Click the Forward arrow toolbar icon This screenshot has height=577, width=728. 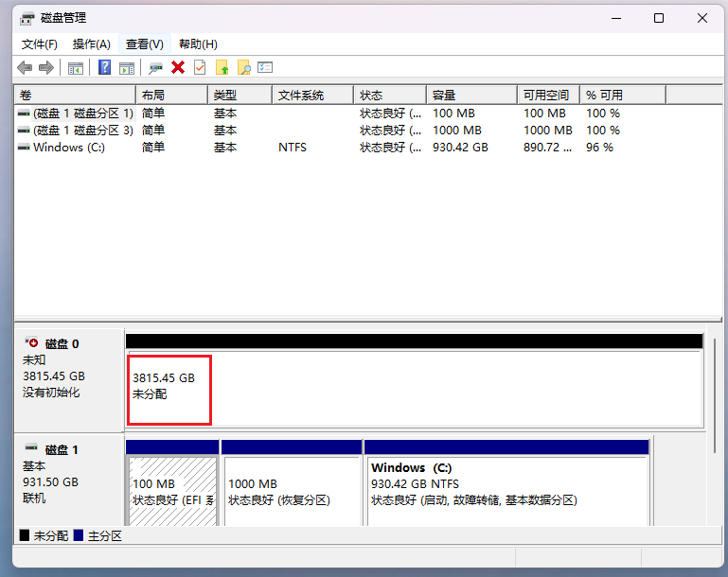coord(46,68)
